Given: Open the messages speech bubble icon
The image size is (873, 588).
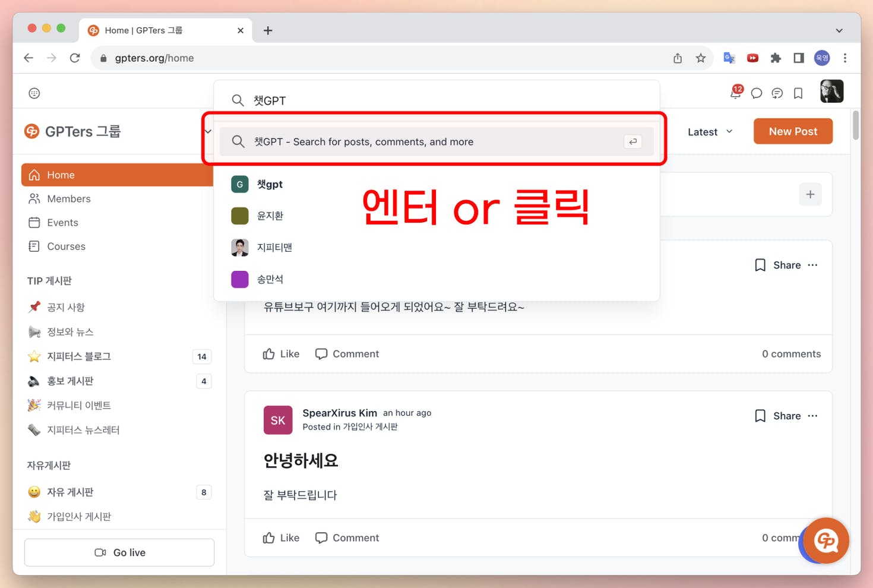Looking at the screenshot, I should coord(757,93).
